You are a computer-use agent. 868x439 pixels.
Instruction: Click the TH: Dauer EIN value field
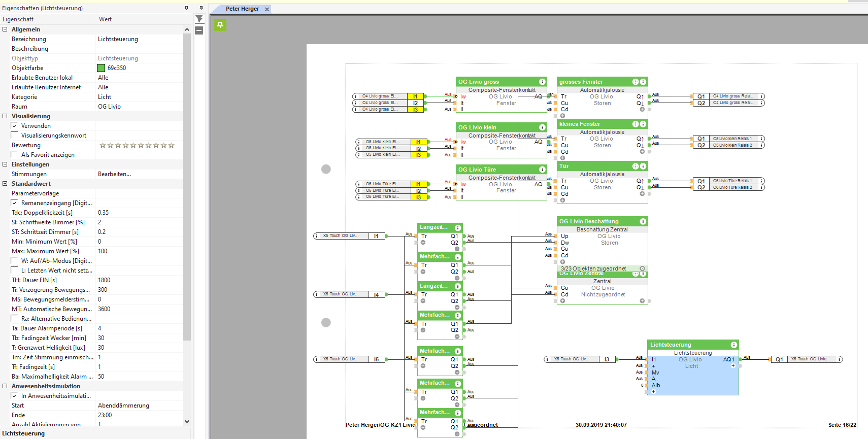137,280
